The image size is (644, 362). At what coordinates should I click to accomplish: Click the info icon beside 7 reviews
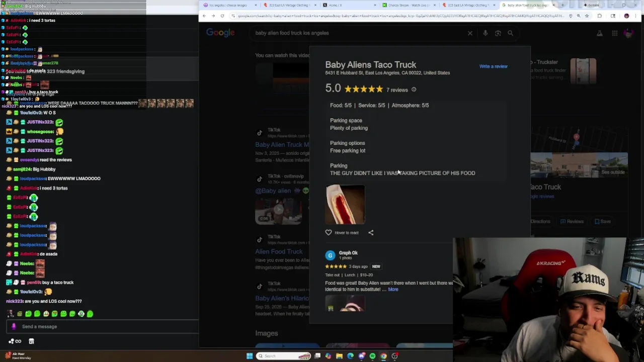click(414, 89)
